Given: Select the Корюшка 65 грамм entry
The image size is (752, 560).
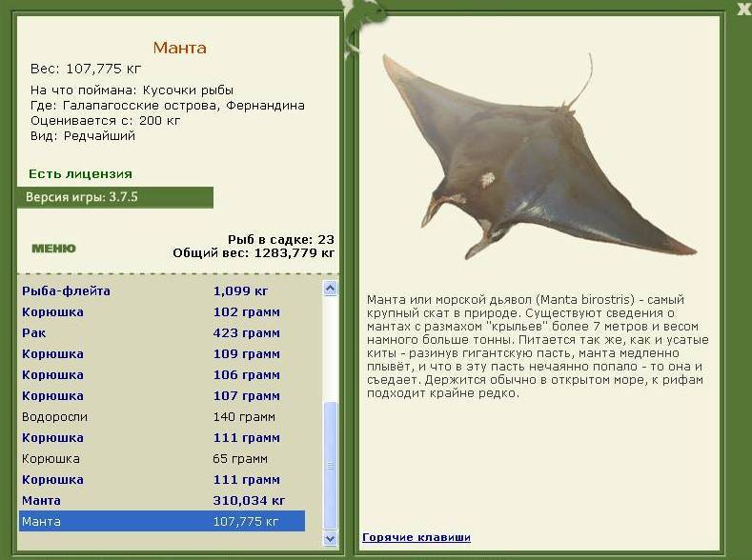Looking at the screenshot, I should click(162, 458).
